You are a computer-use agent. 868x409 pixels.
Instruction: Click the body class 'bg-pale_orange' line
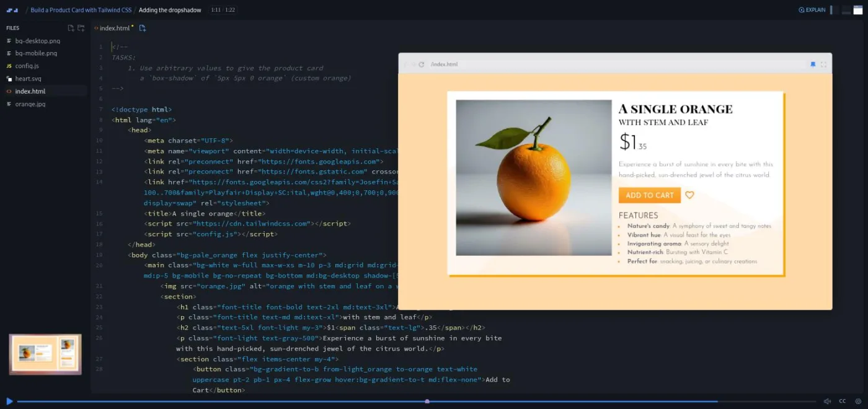pos(227,255)
